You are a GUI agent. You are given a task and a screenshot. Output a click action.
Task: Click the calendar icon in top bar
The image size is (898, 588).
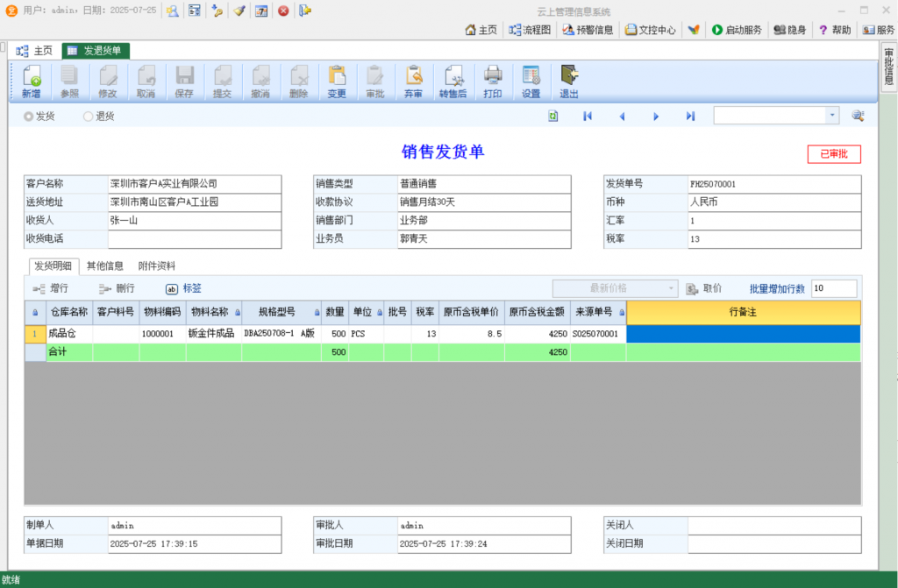click(261, 11)
